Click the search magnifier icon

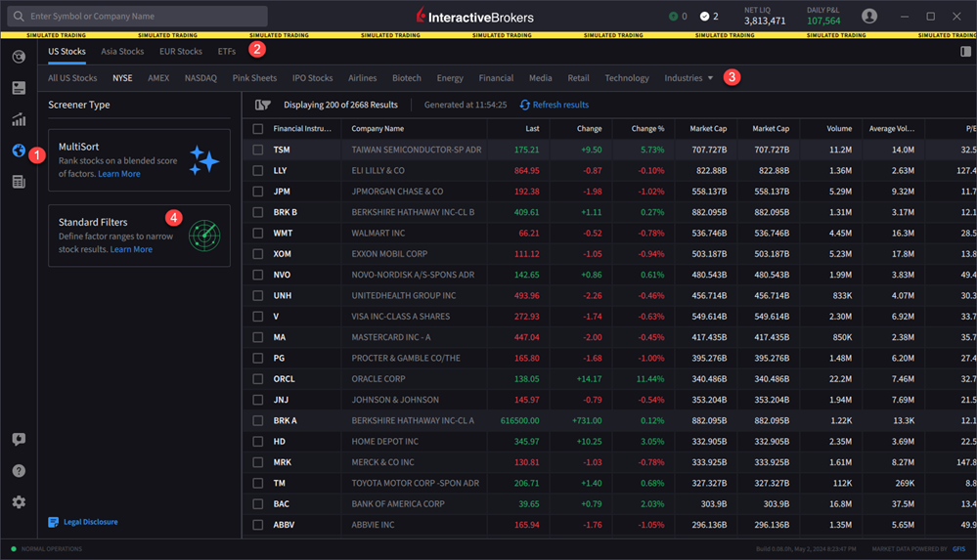(19, 17)
